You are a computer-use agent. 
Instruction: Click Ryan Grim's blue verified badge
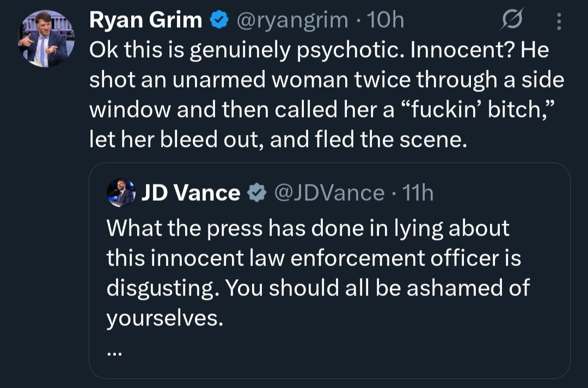coord(219,21)
